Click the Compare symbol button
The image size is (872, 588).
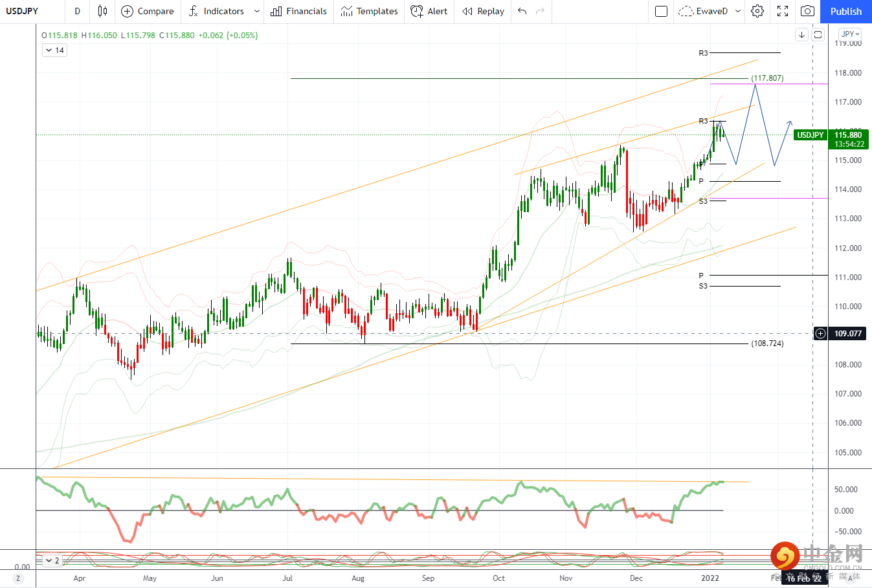[x=148, y=11]
